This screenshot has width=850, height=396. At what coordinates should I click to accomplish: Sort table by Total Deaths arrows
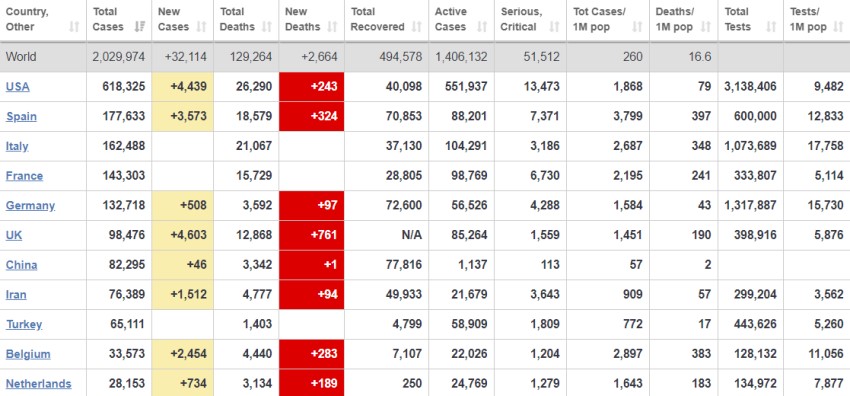[x=267, y=27]
